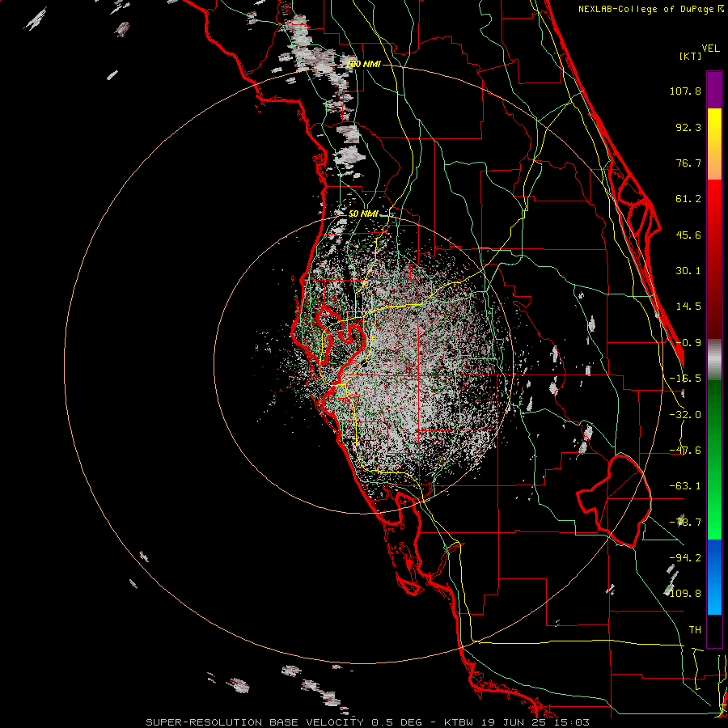
Task: Click the 61.2 velocity scale value
Action: [x=688, y=199]
